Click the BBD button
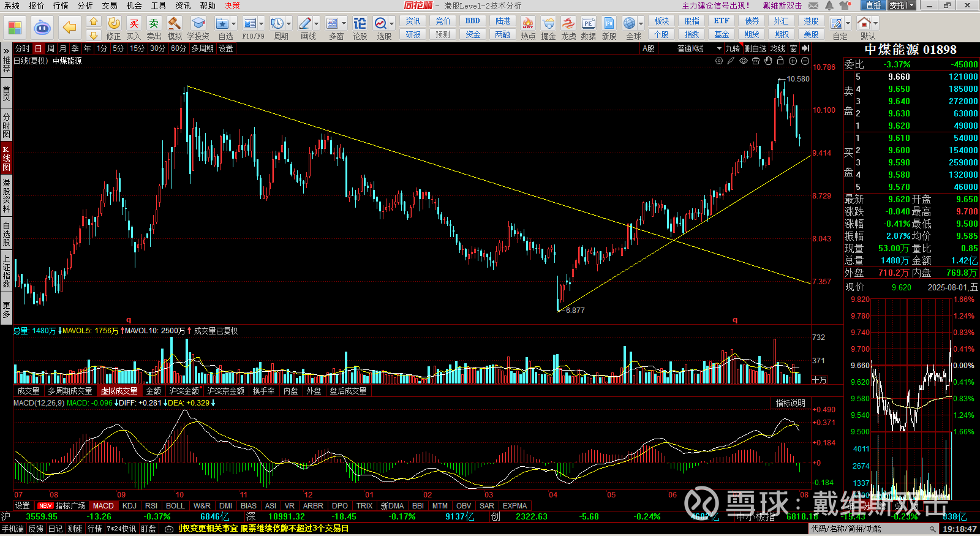 pos(473,21)
